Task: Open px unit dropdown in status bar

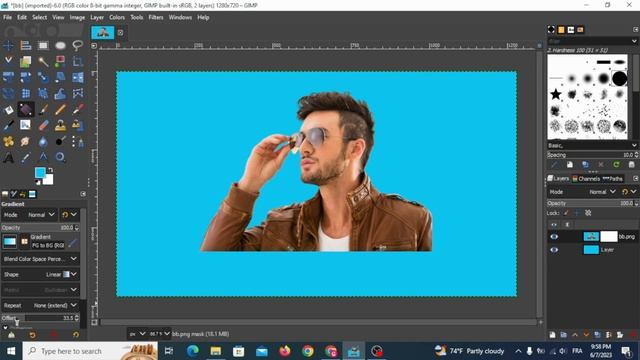Action: [137, 334]
